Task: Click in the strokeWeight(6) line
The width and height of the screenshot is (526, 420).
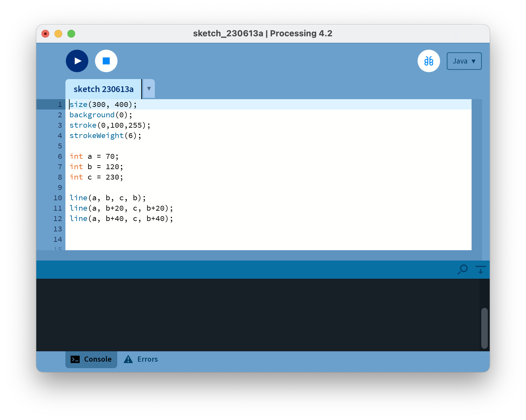Action: pos(105,136)
